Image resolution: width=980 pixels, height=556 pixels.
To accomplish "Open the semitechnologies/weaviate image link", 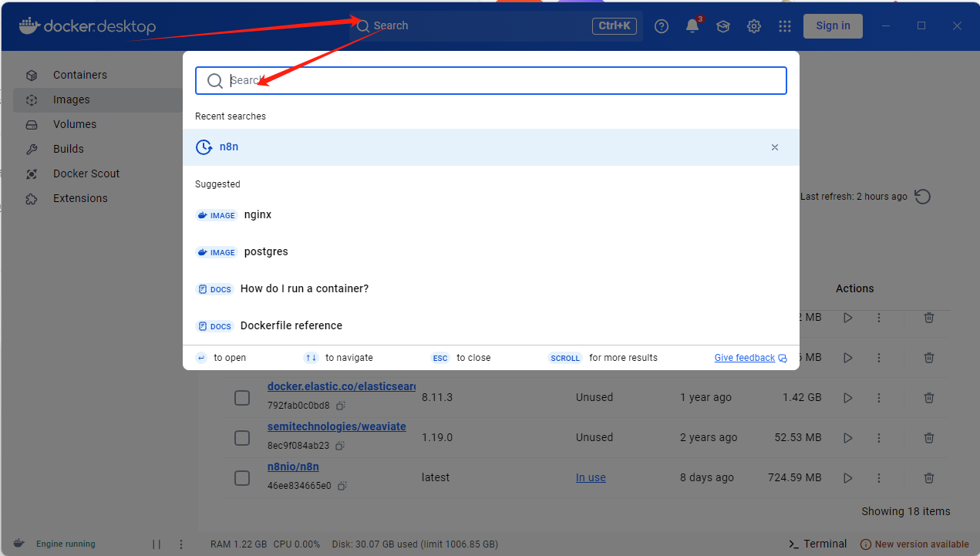I will tap(337, 426).
